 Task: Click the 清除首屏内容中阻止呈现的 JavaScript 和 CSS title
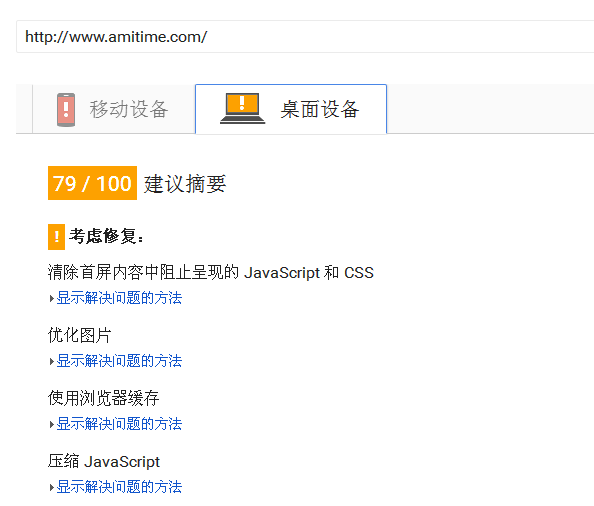point(211,272)
